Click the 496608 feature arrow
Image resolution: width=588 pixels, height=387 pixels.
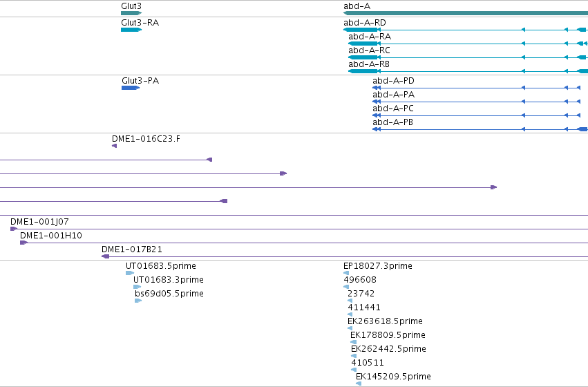(x=346, y=287)
